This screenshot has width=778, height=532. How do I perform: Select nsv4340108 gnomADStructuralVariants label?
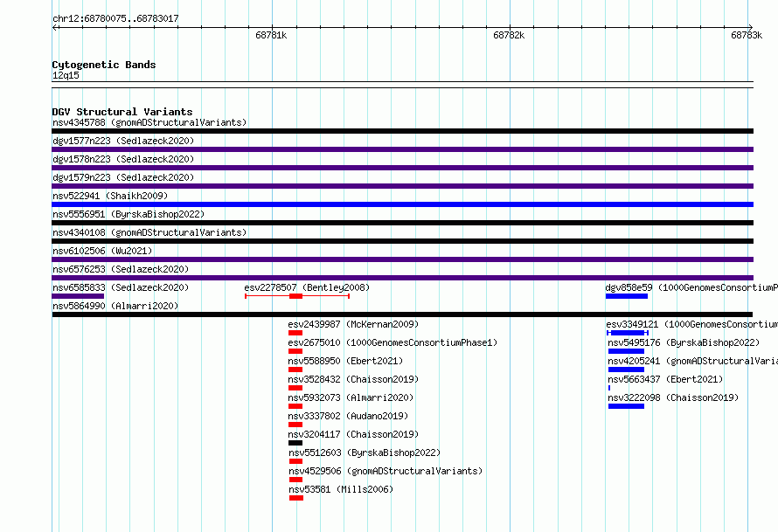(149, 232)
